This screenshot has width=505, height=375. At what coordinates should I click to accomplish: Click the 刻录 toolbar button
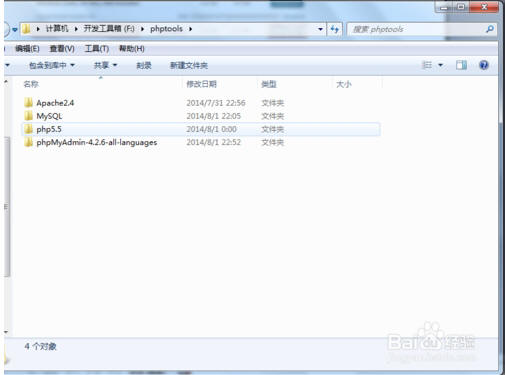point(144,65)
